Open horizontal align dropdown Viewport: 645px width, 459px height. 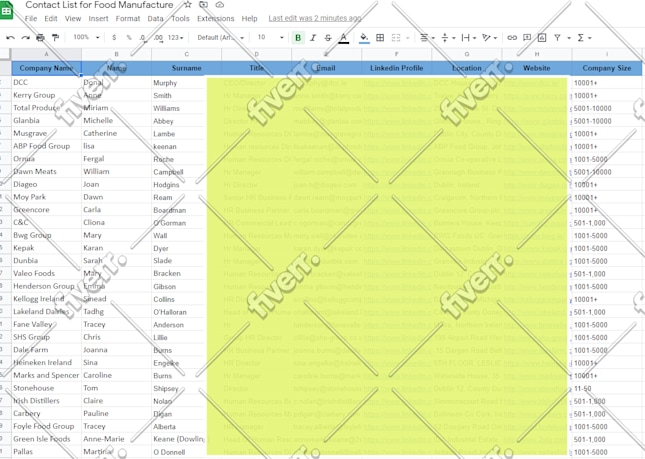tap(427, 38)
